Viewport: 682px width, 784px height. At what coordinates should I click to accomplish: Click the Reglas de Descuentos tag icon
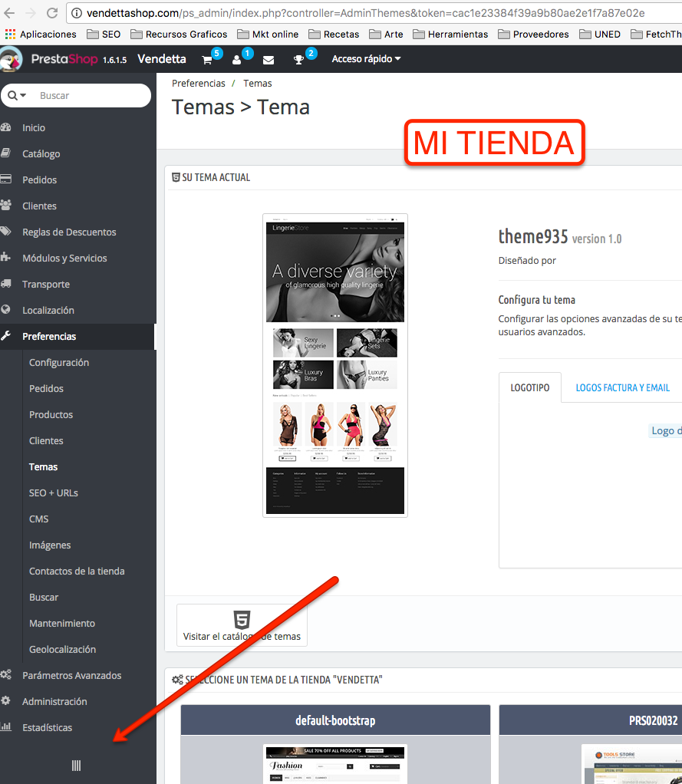coord(6,231)
